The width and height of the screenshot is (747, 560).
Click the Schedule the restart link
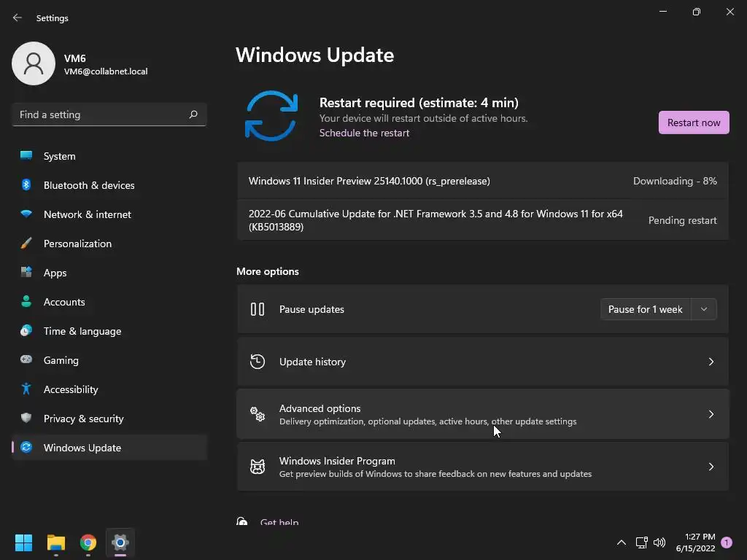(x=364, y=133)
